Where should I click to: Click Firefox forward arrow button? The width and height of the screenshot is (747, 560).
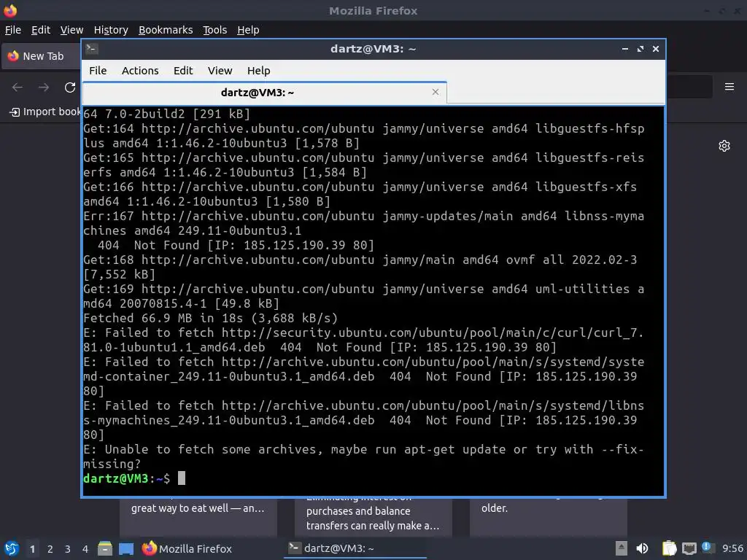tap(44, 87)
